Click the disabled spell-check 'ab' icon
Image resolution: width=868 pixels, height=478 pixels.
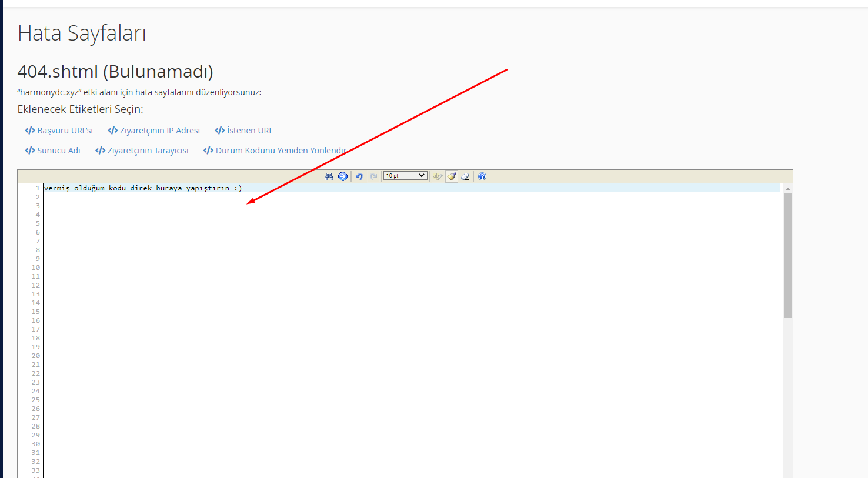pyautogui.click(x=438, y=176)
